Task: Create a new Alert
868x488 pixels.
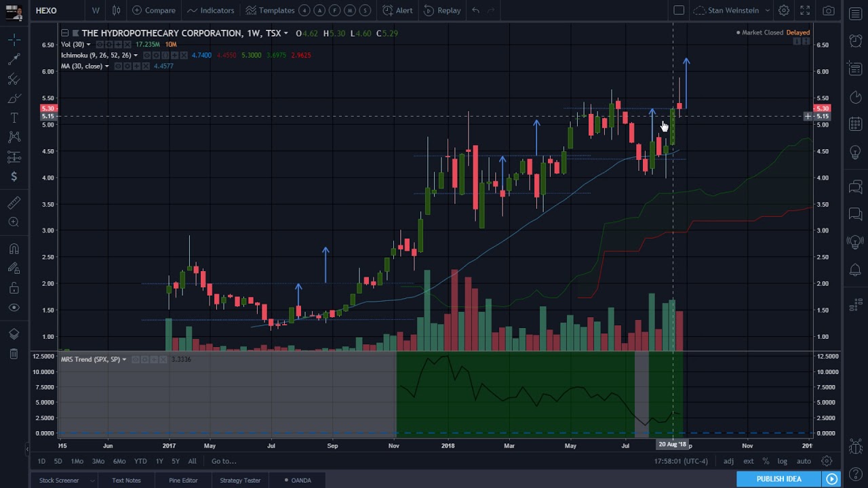Action: pos(397,10)
